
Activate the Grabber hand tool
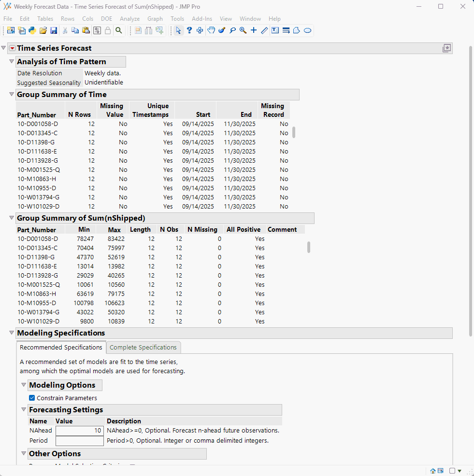(211, 30)
